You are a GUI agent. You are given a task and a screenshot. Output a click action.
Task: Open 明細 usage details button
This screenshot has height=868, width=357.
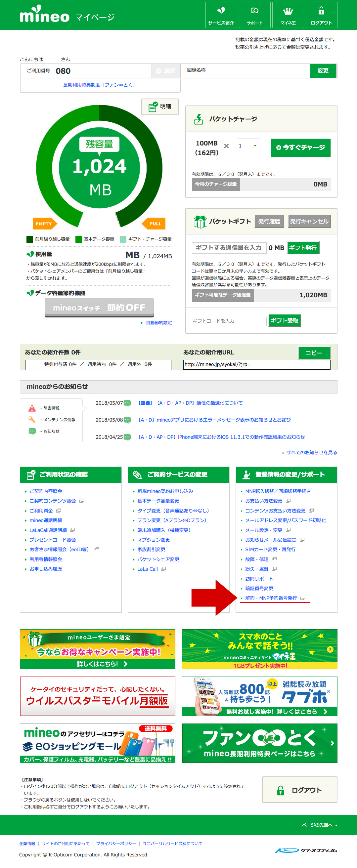[x=160, y=106]
